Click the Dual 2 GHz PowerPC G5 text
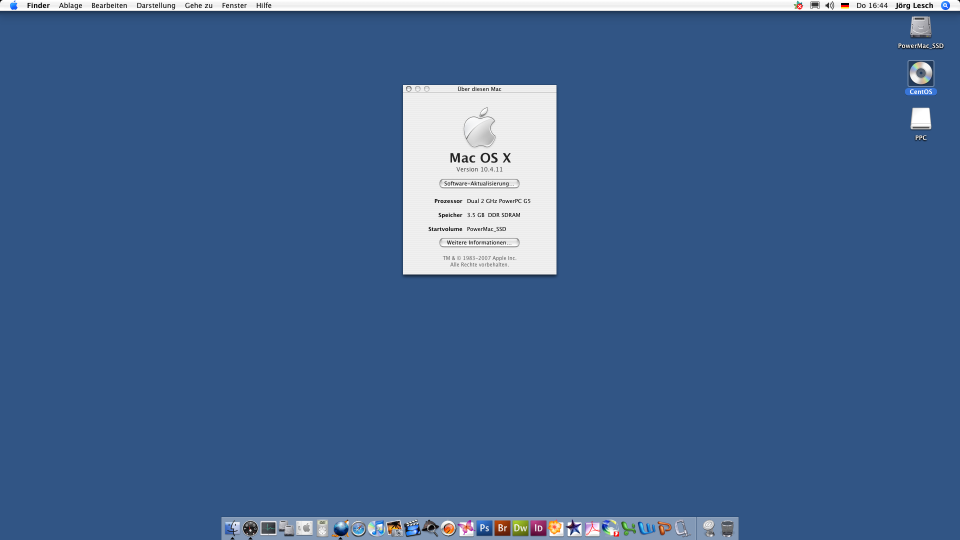Viewport: 960px width, 540px height. coord(498,201)
